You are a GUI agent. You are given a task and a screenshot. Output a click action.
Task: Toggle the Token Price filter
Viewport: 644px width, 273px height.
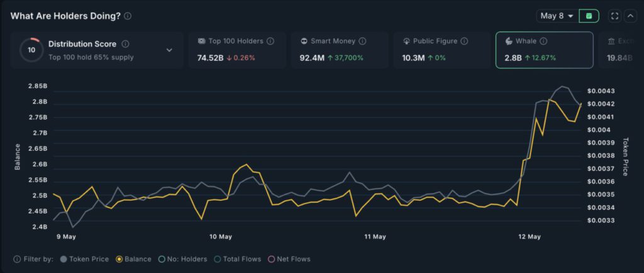pyautogui.click(x=85, y=259)
